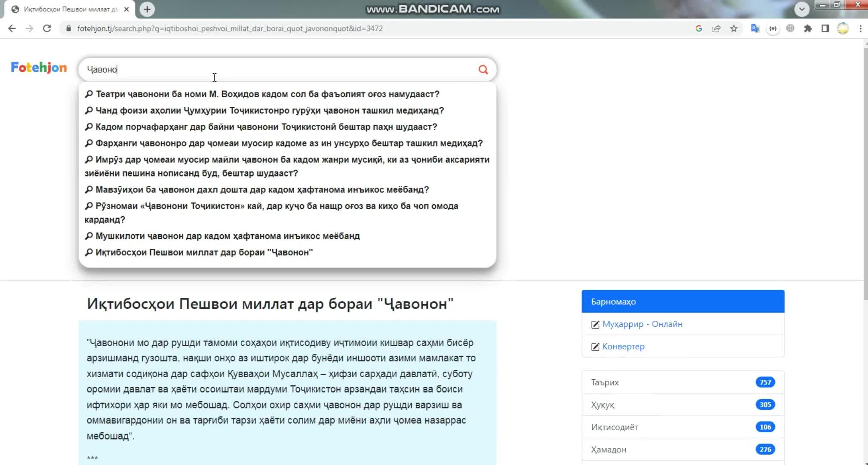Image resolution: width=868 pixels, height=465 pixels.
Task: Click the fotehjon.tj address bar URL
Action: [x=230, y=28]
